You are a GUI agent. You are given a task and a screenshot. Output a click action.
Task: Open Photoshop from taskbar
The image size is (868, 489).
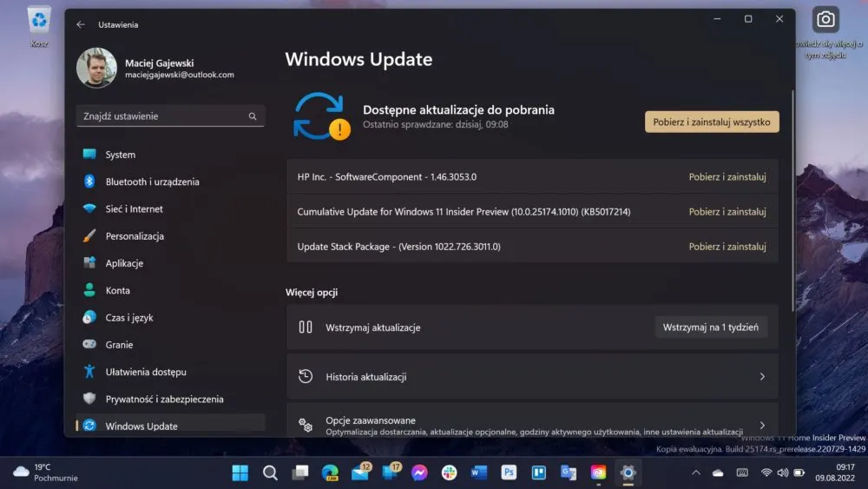coord(509,472)
